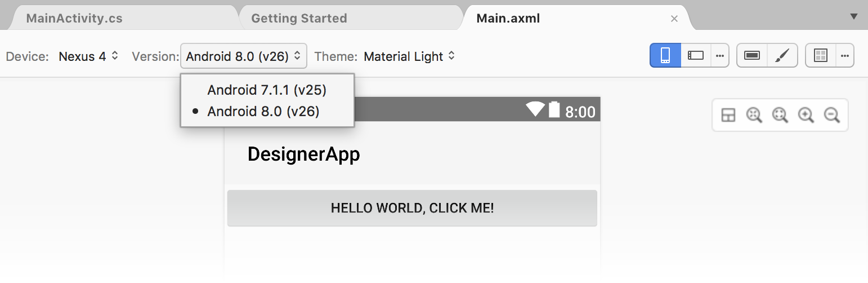The height and width of the screenshot is (283, 868).
Task: Switch to landscape orientation mode
Action: 696,55
